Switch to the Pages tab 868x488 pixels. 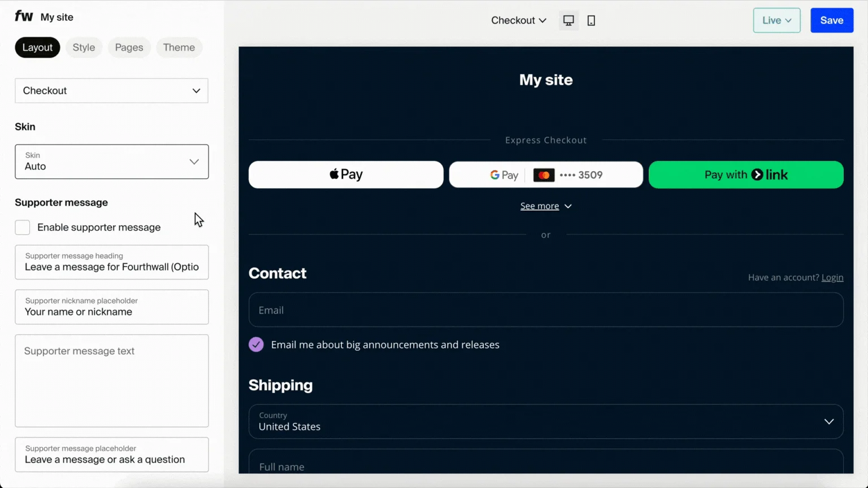(129, 47)
